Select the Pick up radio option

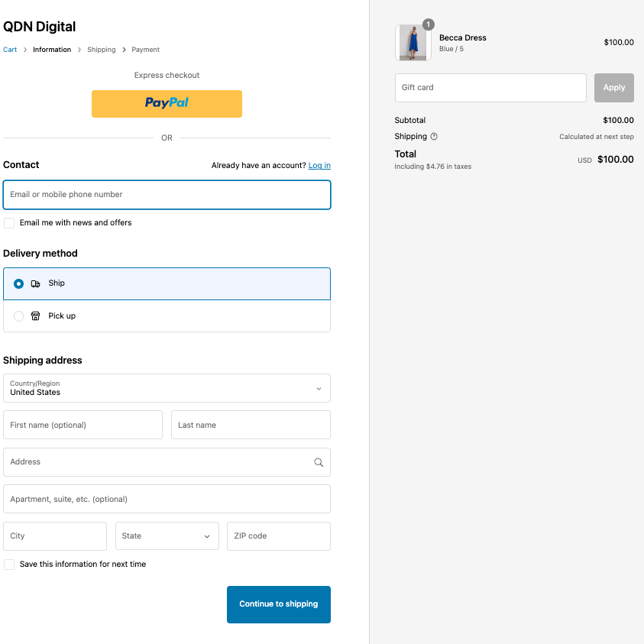(x=19, y=316)
